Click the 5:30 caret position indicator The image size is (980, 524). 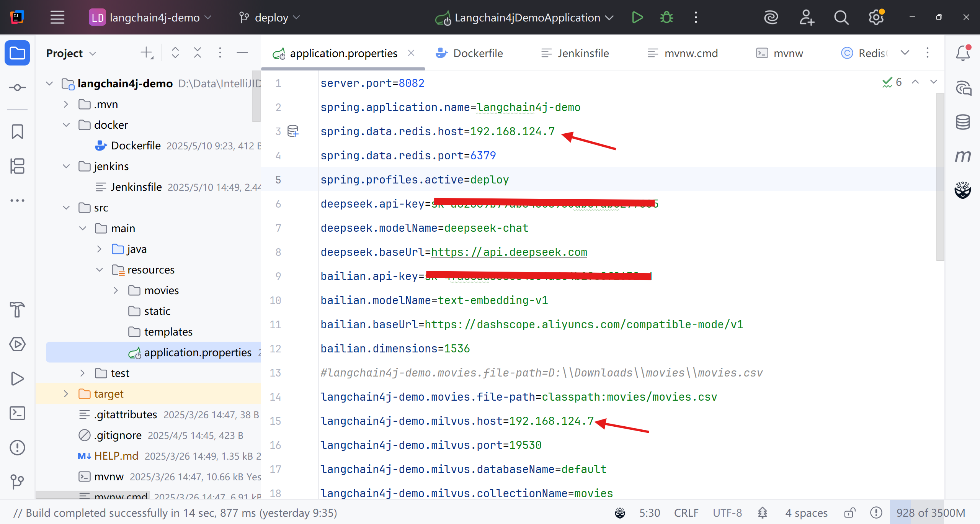tap(650, 513)
